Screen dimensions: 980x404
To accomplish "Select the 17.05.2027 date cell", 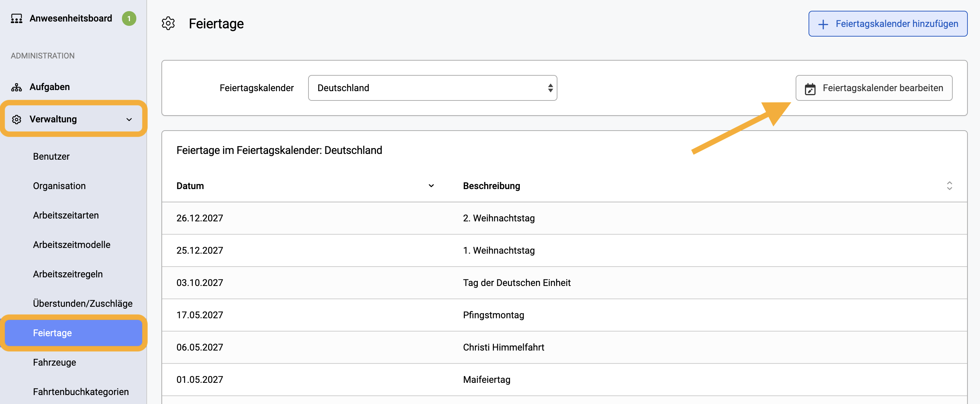I will pyautogui.click(x=200, y=315).
